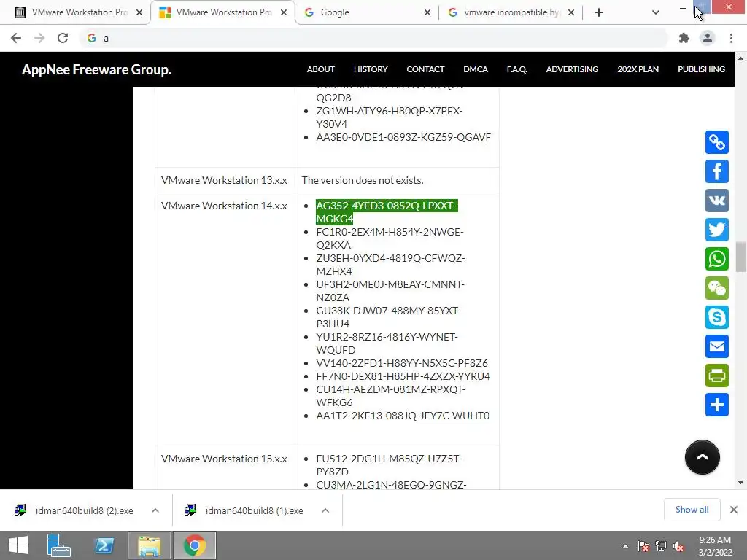Open the F.A.Q. menu item
The image size is (747, 560).
516,69
